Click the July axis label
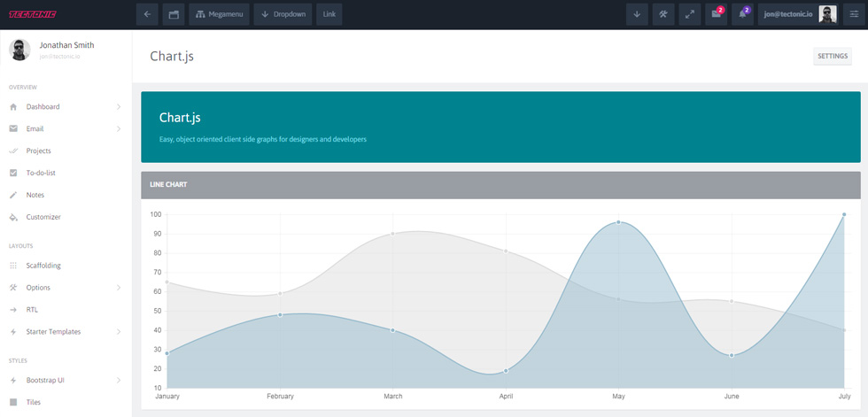 coord(844,397)
